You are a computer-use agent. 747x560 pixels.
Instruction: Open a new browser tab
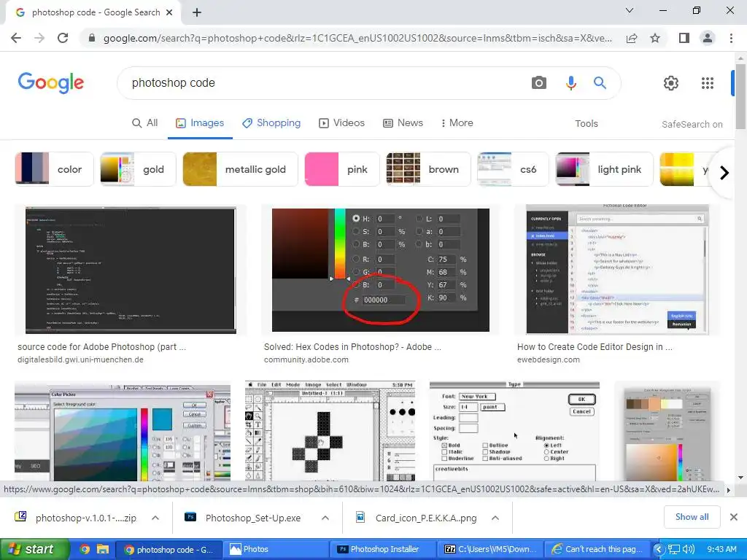(197, 12)
